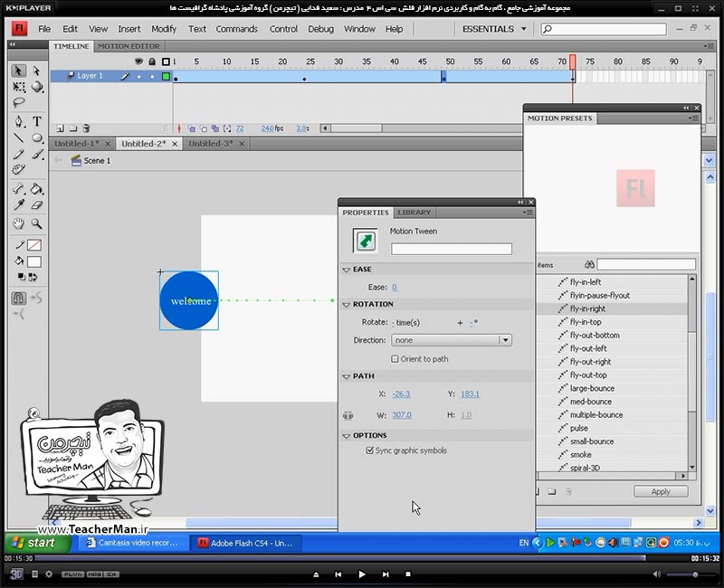Toggle Snap to Objects magnet button
The height and width of the screenshot is (588, 724).
click(18, 299)
